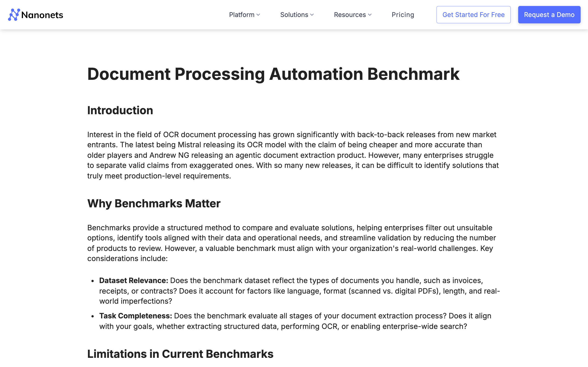Open the Platform menu
The image size is (588, 367).
pyautogui.click(x=242, y=15)
